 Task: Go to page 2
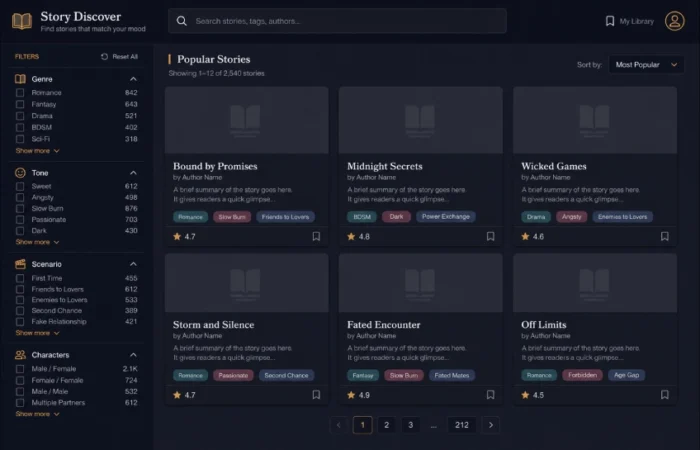[387, 425]
